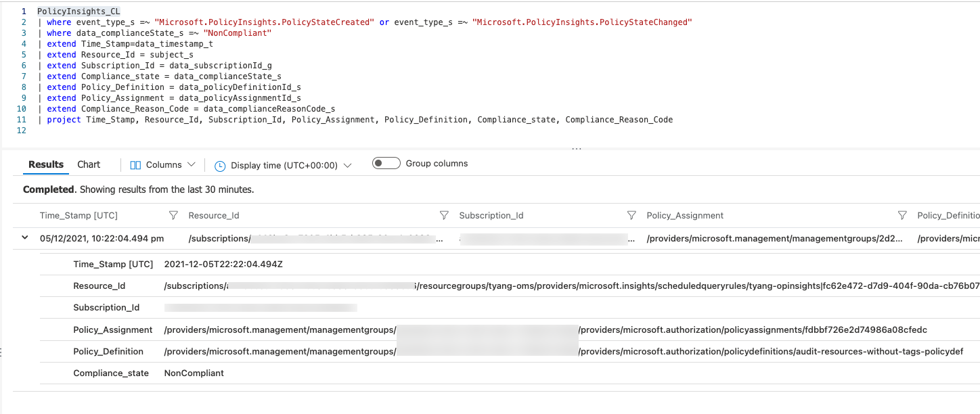This screenshot has height=414, width=980.
Task: Filter the Resource_Id column
Action: (x=444, y=215)
